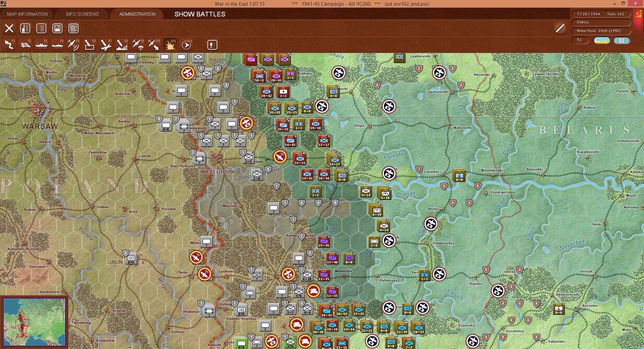Select the Soviet unit labeled 17=35
The height and width of the screenshot is (349, 644).
tap(359, 310)
